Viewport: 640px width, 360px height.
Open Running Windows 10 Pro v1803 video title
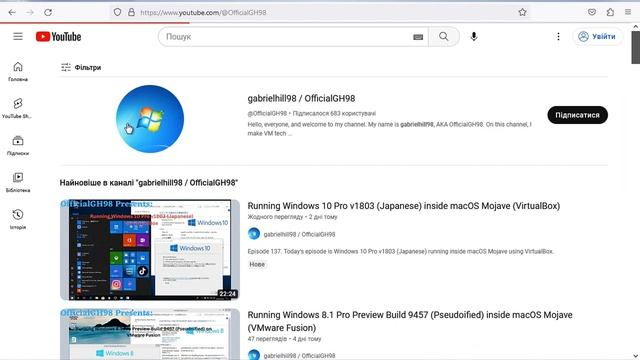[404, 206]
